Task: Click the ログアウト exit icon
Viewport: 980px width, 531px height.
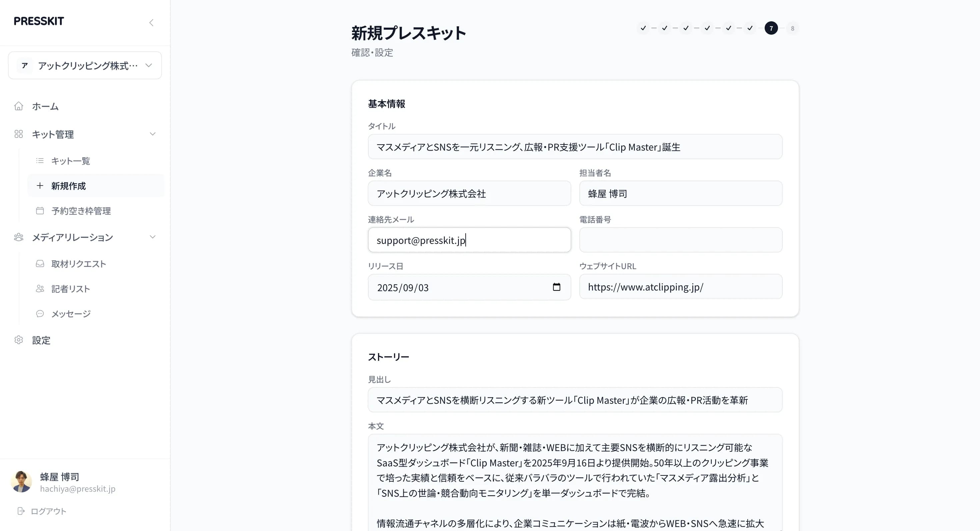Action: 21,511
